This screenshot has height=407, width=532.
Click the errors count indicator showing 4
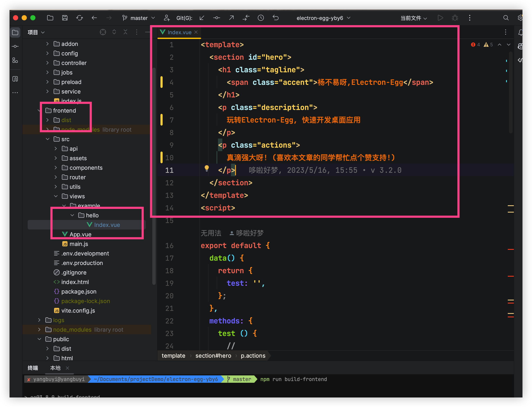475,45
